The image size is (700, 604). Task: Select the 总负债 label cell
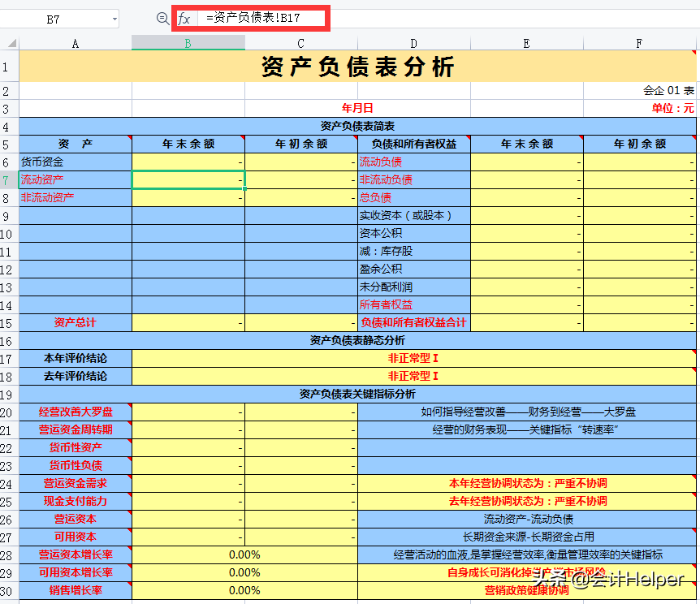coord(413,197)
